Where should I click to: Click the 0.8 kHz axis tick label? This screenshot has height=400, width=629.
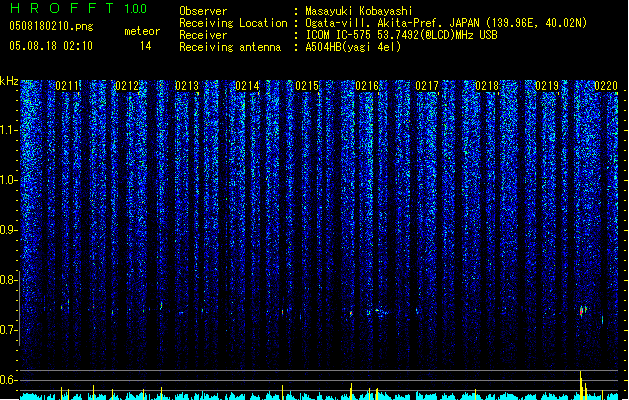click(9, 280)
